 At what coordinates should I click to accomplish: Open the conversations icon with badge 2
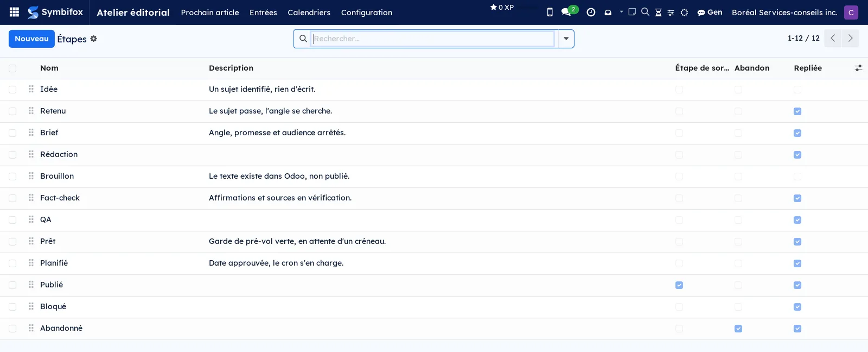click(x=569, y=11)
